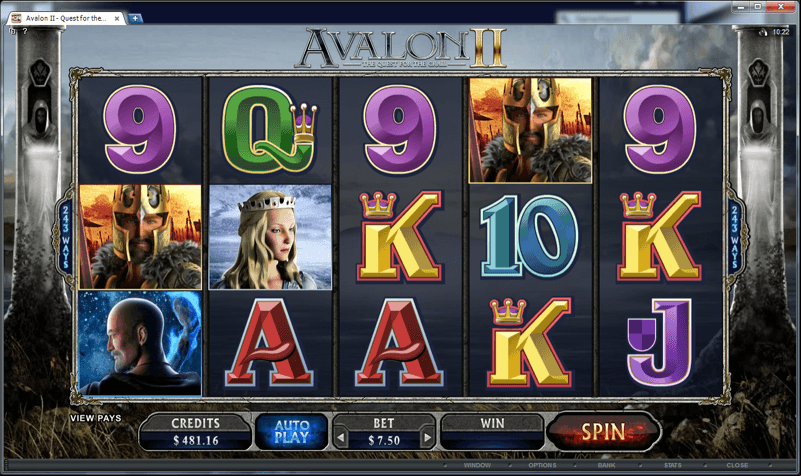Click Close in the bottom menu bar
The image size is (801, 476).
click(x=737, y=465)
